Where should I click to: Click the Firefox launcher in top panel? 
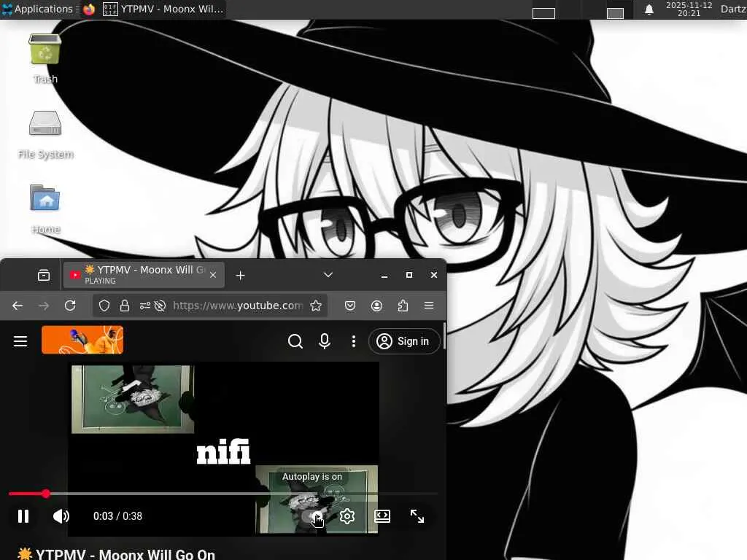click(88, 9)
